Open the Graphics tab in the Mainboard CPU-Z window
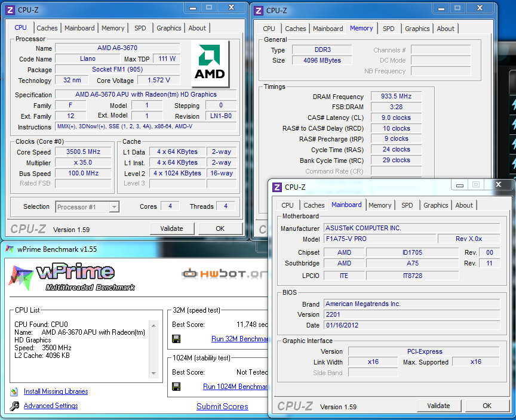Image resolution: width=516 pixels, height=420 pixels. tap(436, 205)
